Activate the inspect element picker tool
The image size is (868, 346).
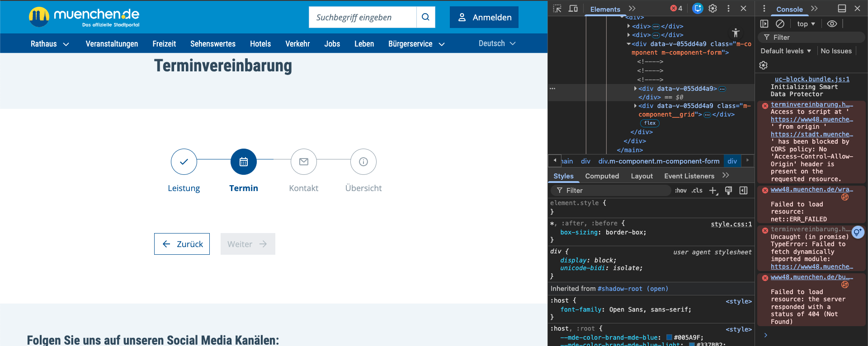tap(557, 9)
